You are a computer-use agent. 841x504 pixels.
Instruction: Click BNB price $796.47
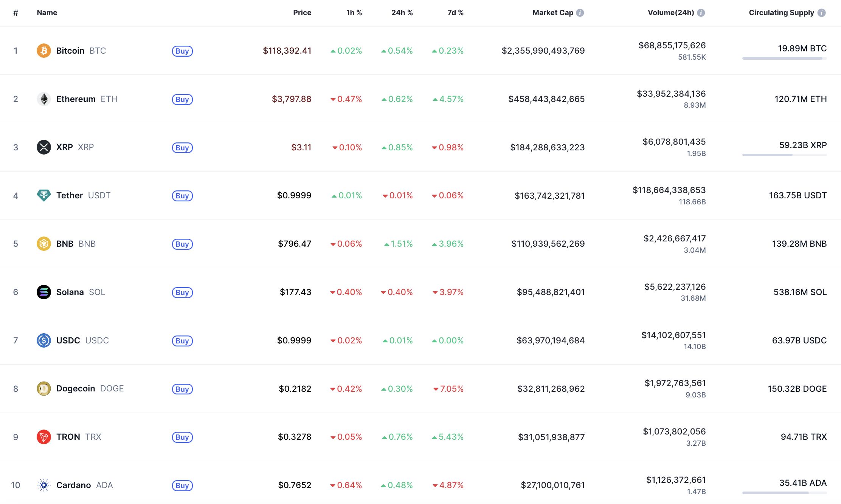tap(295, 244)
